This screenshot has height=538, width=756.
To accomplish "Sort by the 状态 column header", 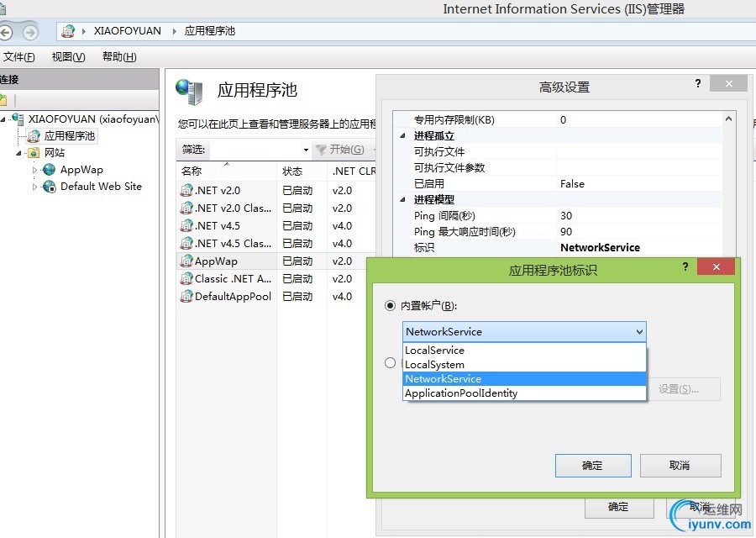I will pyautogui.click(x=302, y=171).
